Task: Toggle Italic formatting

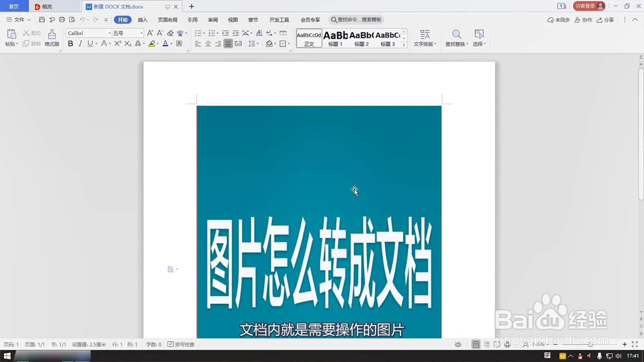Action: point(80,43)
